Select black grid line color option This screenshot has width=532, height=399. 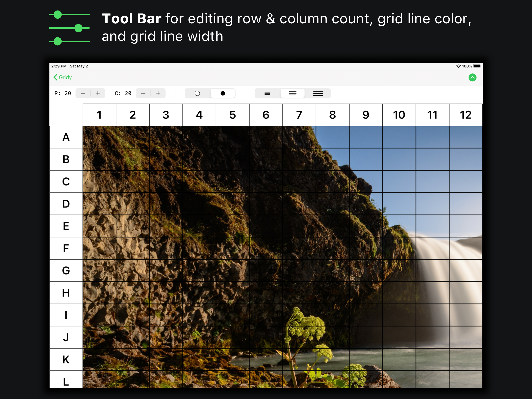click(x=223, y=93)
